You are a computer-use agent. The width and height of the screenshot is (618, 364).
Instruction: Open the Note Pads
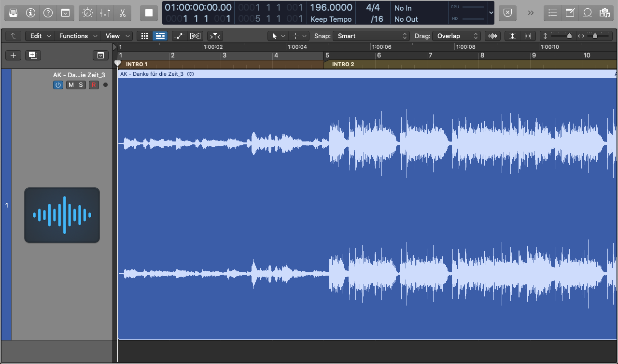(x=570, y=13)
